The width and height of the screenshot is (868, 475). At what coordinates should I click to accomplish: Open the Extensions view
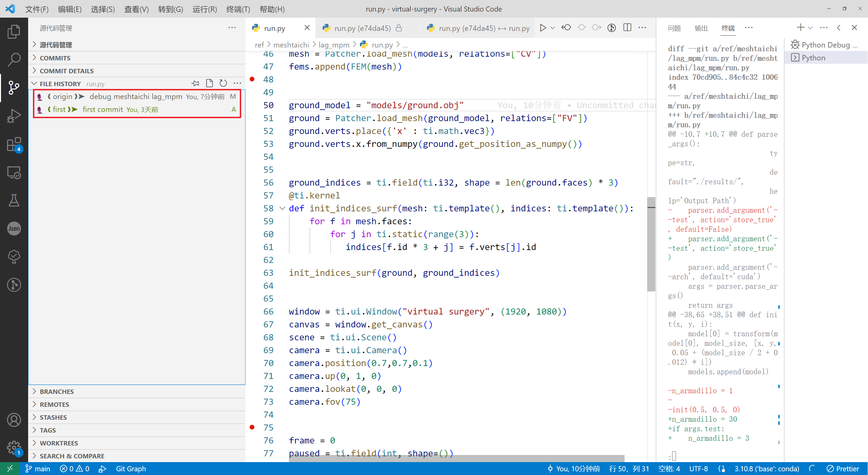[x=14, y=145]
